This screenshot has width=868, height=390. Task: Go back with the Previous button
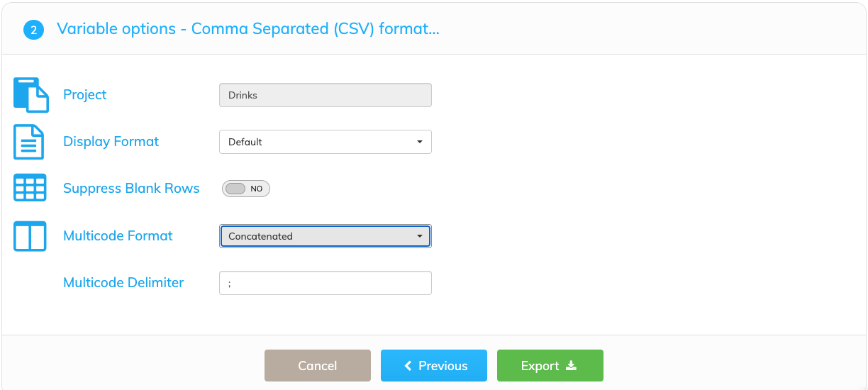(x=434, y=366)
